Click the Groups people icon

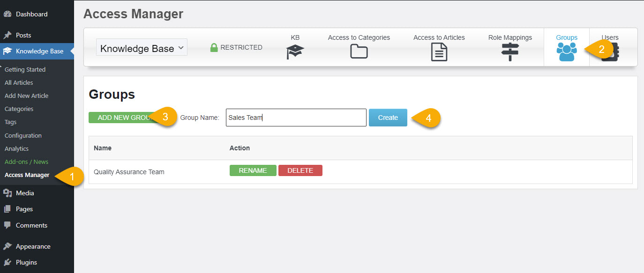pos(566,52)
